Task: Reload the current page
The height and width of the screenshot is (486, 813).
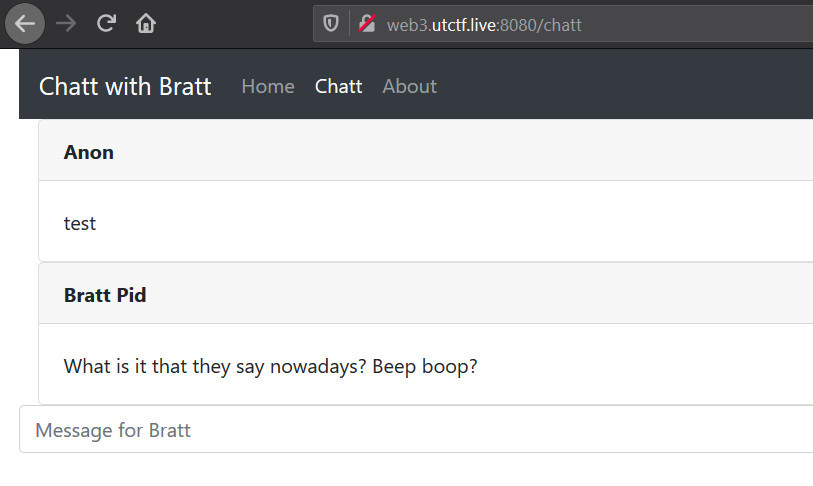Action: click(106, 24)
